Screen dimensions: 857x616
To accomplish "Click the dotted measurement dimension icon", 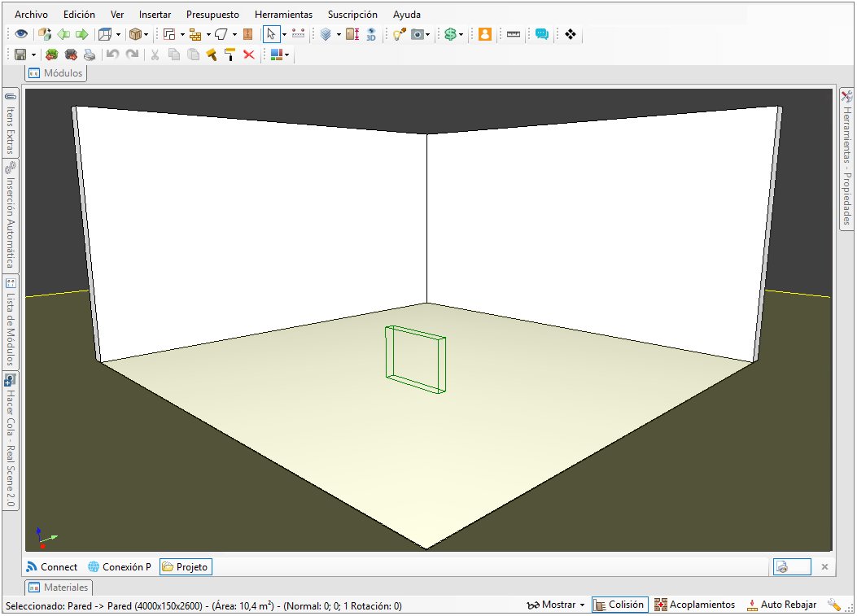I will coord(298,34).
